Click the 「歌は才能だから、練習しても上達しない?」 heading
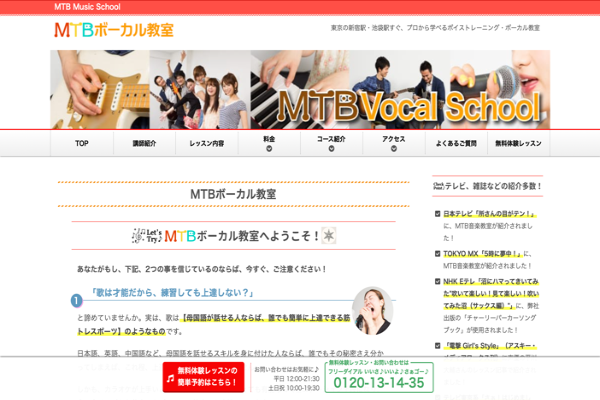600x400 pixels. 172,293
